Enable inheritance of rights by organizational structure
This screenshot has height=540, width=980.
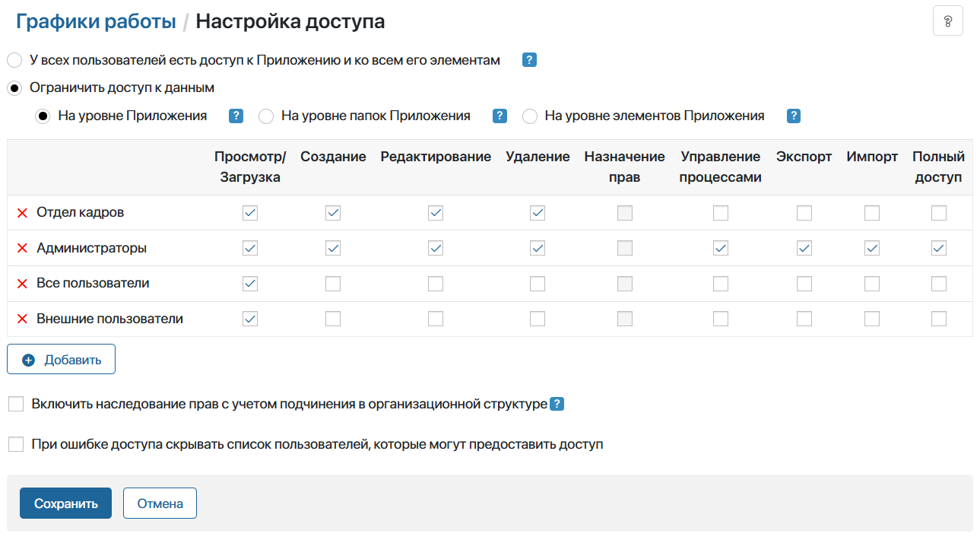click(16, 404)
